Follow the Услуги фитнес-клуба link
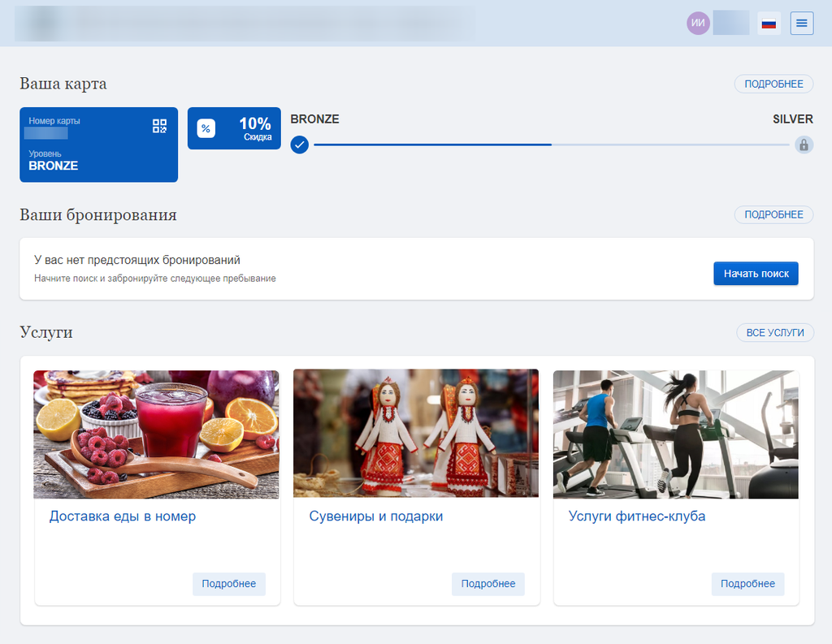Viewport: 832px width, 644px height. [637, 516]
